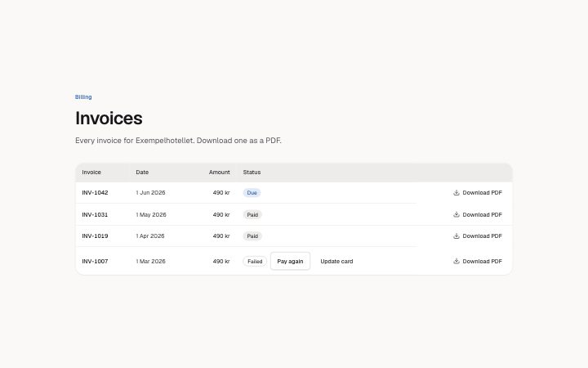The height and width of the screenshot is (368, 588).
Task: Download PDF text for INV-1007
Action: point(482,261)
